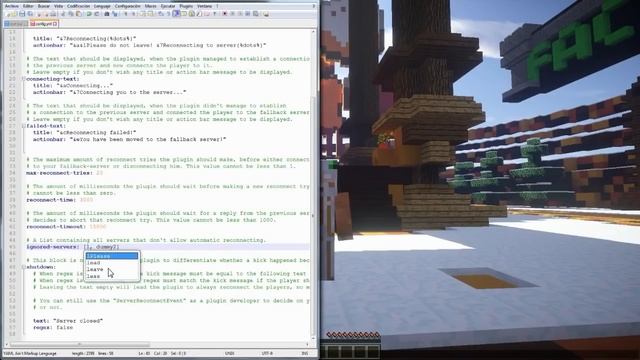
Task: Click the language type in status bar
Action: click(x=30, y=353)
